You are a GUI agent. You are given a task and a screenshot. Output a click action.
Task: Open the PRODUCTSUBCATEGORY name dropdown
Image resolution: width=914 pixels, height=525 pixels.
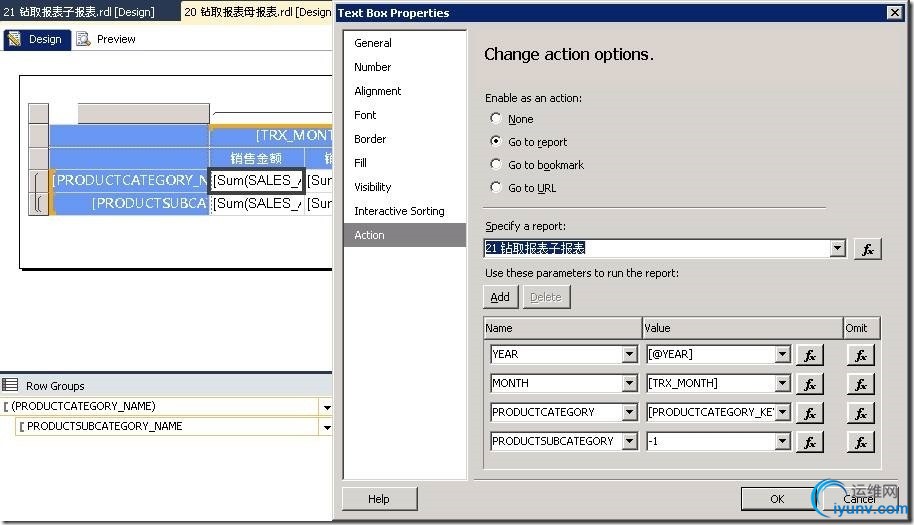tap(630, 442)
